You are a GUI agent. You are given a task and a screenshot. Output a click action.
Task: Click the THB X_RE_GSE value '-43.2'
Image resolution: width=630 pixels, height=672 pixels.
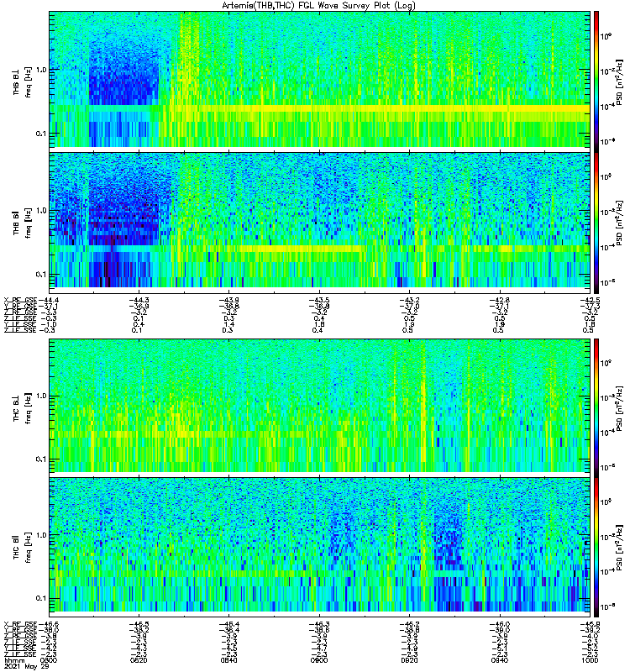coord(410,300)
